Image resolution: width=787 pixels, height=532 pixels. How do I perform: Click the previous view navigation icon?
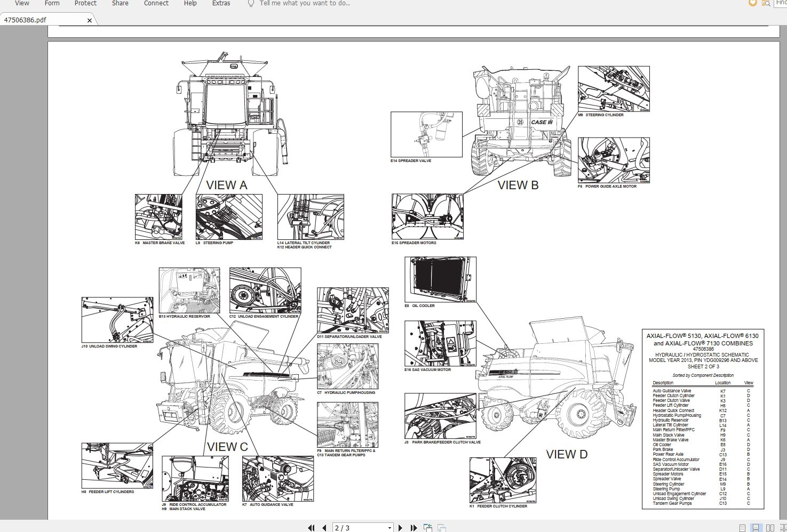(x=427, y=528)
